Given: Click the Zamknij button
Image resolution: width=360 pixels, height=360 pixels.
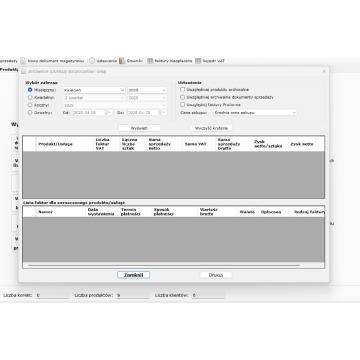Looking at the screenshot, I should tap(133, 275).
